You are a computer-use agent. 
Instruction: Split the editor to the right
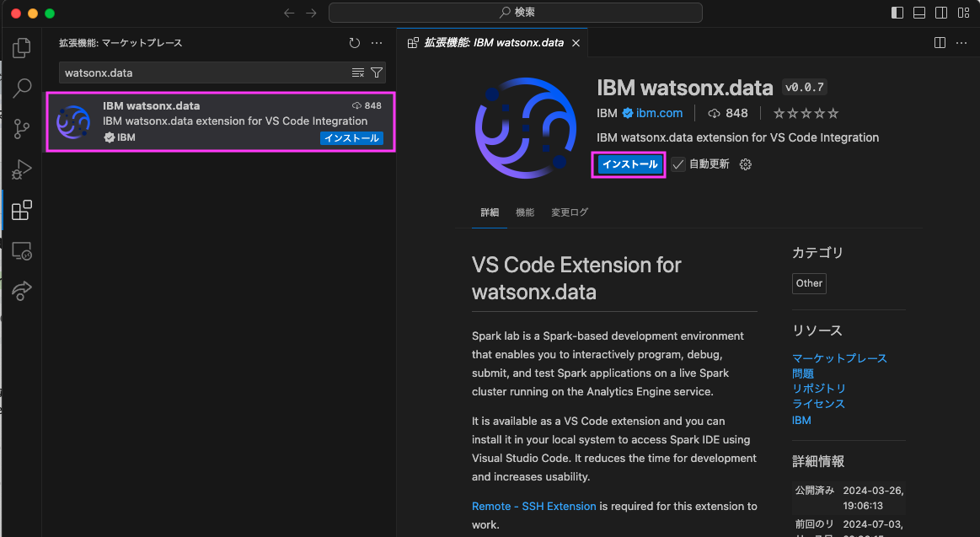tap(940, 42)
